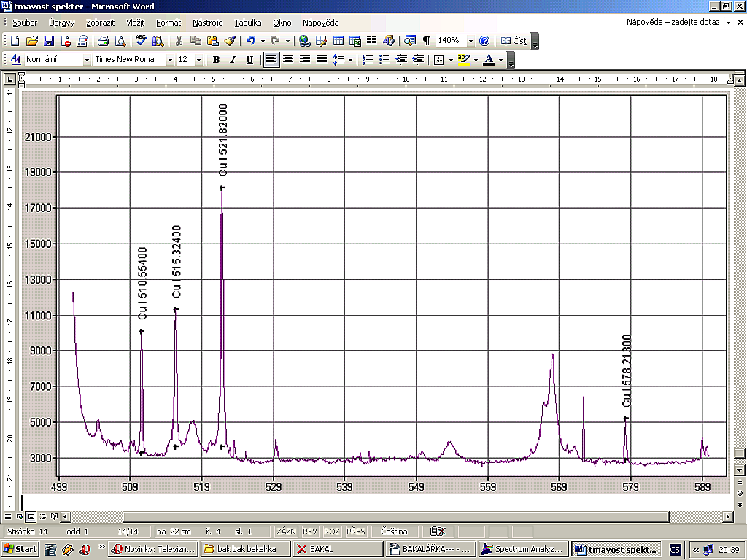Switch to the BAKAL taskbar window
The image size is (747, 560).
coord(338,549)
